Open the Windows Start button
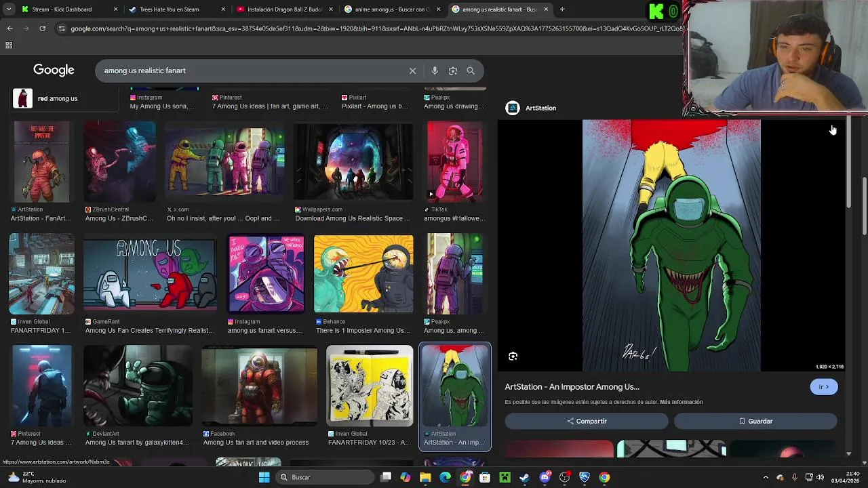868x488 pixels. [264, 477]
